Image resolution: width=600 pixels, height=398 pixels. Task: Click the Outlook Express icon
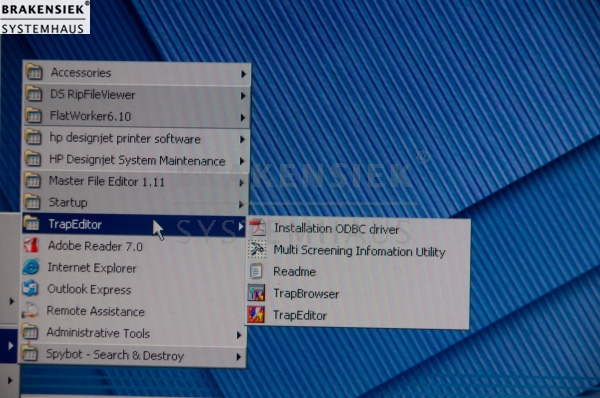pyautogui.click(x=31, y=289)
